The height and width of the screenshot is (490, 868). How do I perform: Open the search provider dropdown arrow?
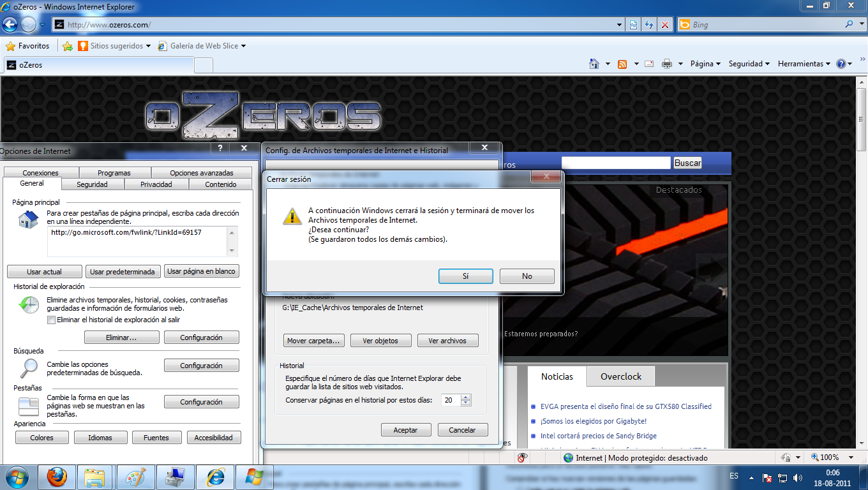[861, 24]
